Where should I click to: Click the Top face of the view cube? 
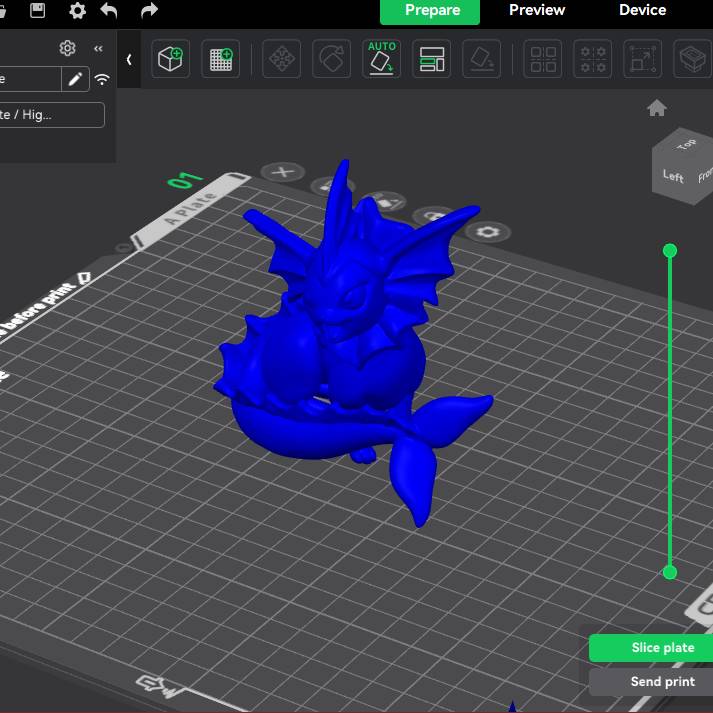pyautogui.click(x=686, y=145)
